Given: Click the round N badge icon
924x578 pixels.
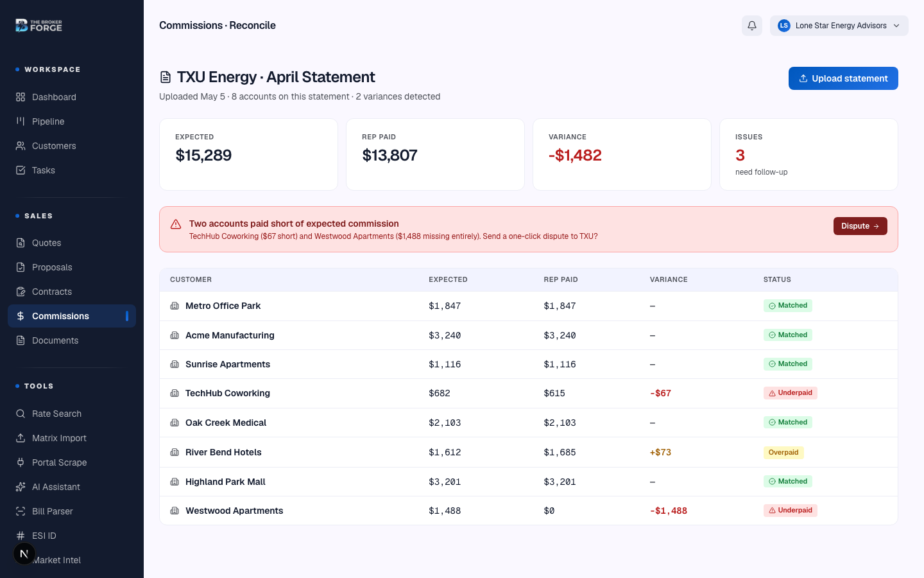Looking at the screenshot, I should pyautogui.click(x=24, y=554).
